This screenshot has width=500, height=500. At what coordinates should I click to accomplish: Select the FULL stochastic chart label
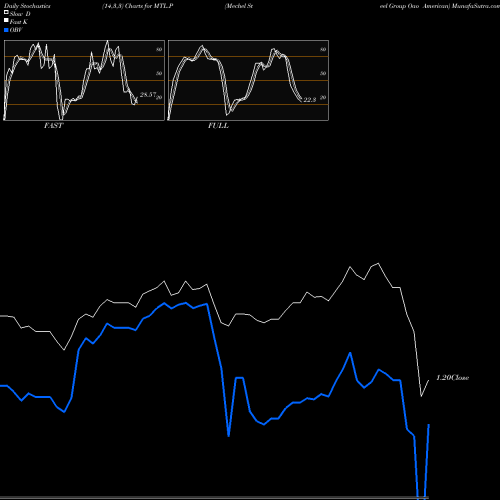pos(218,126)
